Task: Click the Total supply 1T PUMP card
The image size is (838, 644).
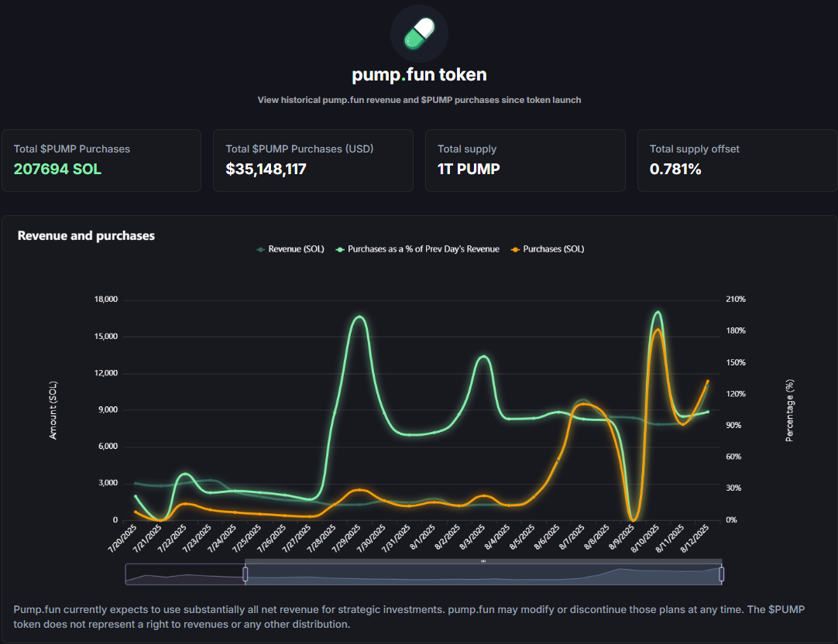Action: point(525,160)
